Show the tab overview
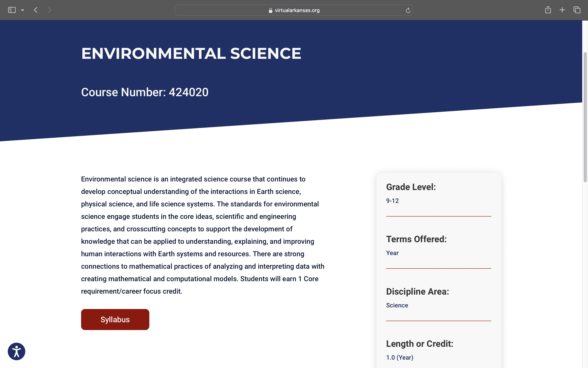588x368 pixels. click(577, 10)
